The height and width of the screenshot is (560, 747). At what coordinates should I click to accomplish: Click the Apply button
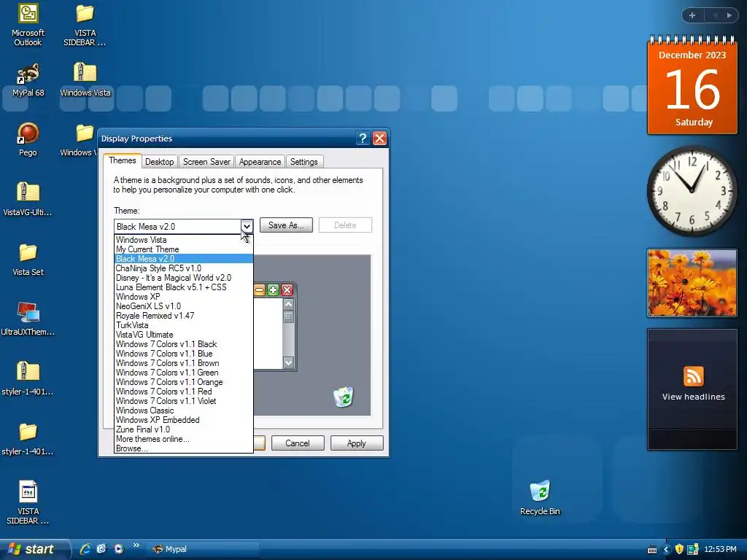click(x=356, y=443)
